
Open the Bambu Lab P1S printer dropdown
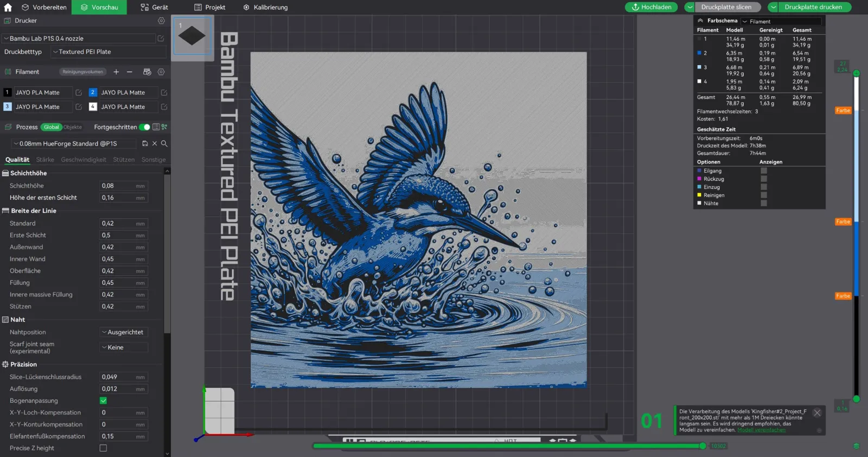click(79, 39)
